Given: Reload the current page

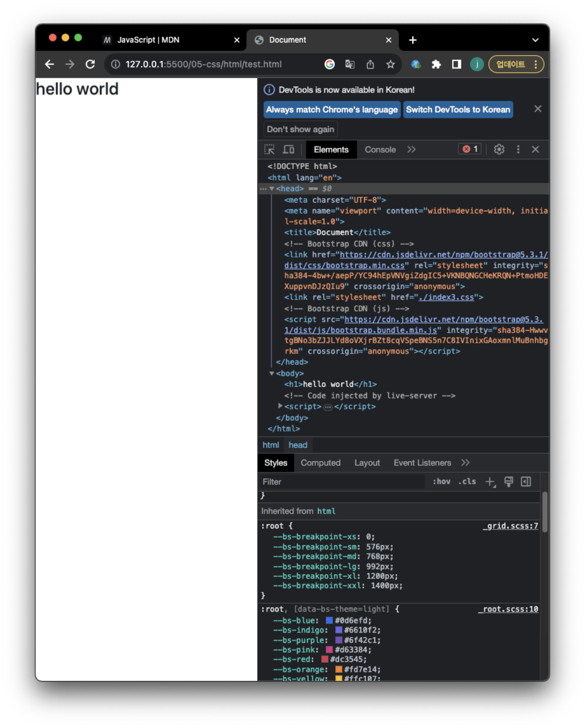Looking at the screenshot, I should pyautogui.click(x=90, y=64).
